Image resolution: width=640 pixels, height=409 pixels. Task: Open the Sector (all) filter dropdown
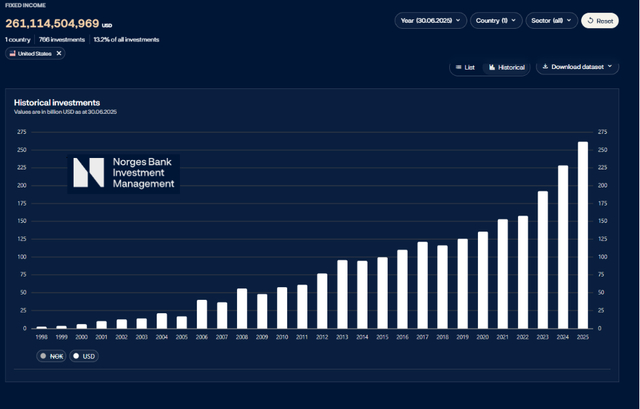[551, 20]
